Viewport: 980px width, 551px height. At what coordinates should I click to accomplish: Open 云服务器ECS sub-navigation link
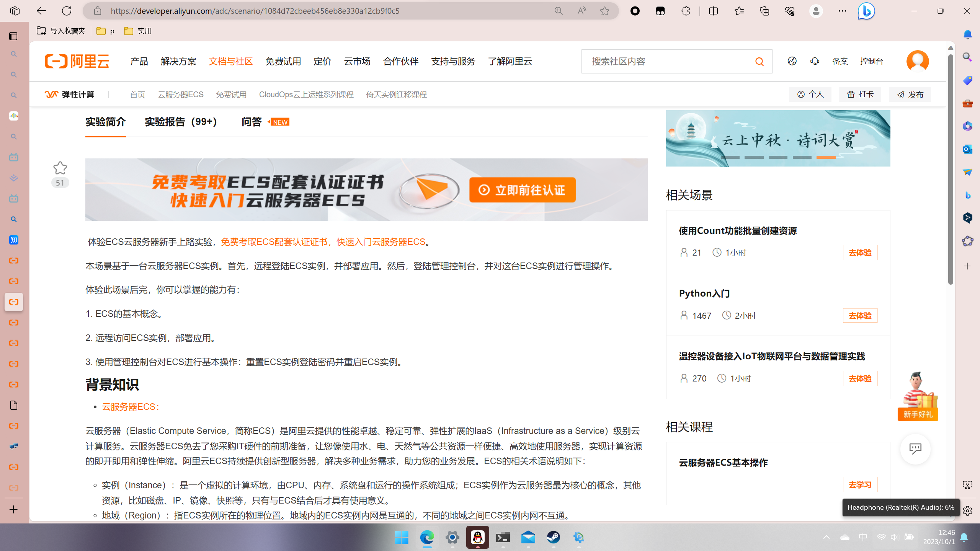pyautogui.click(x=181, y=95)
